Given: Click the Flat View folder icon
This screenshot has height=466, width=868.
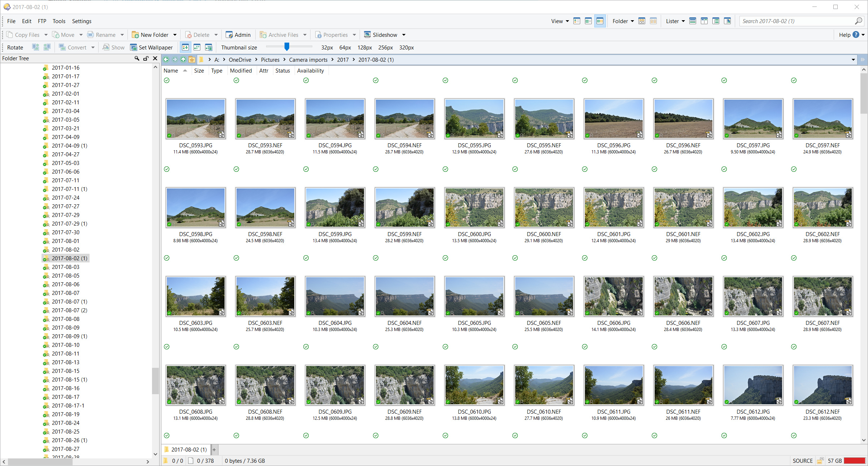Looking at the screenshot, I should 642,21.
